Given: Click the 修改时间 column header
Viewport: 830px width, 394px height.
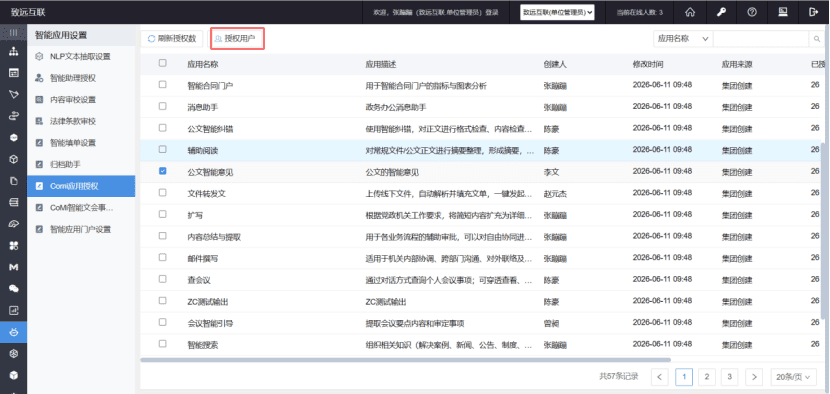Looking at the screenshot, I should [x=648, y=64].
